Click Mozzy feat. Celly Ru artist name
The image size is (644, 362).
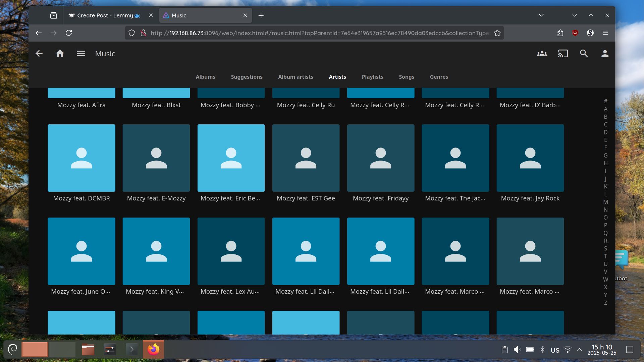pyautogui.click(x=306, y=105)
